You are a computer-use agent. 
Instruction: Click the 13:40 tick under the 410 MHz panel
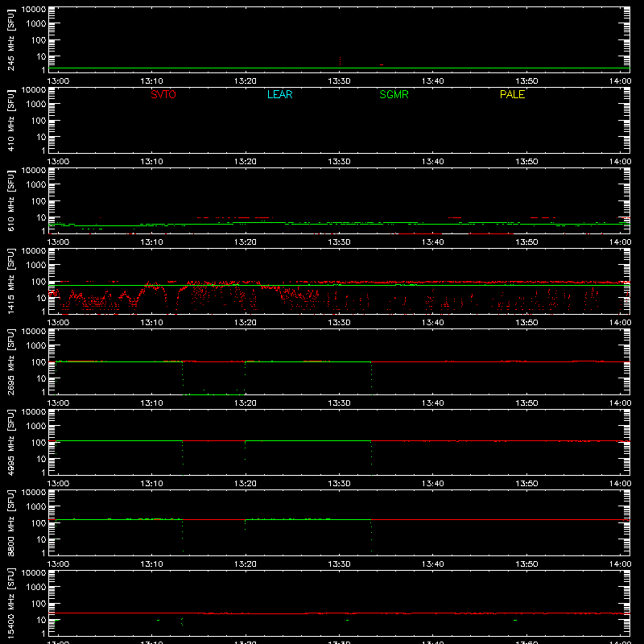[433, 162]
